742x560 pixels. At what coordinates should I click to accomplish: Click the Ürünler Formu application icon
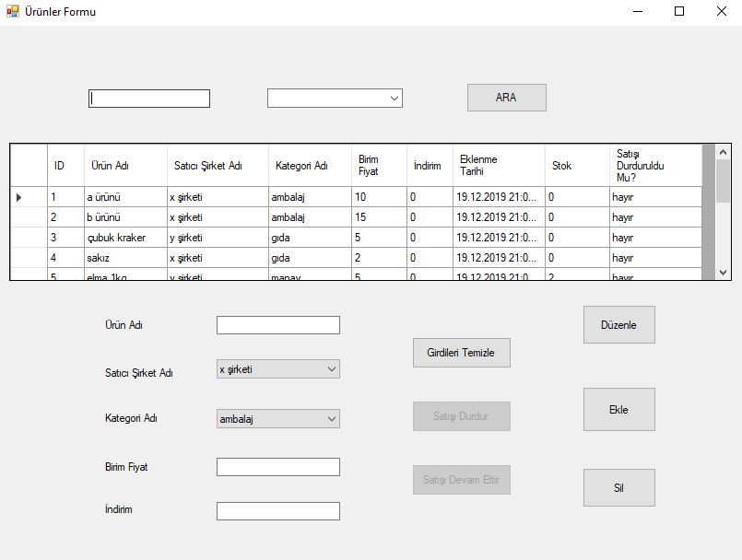coord(13,12)
